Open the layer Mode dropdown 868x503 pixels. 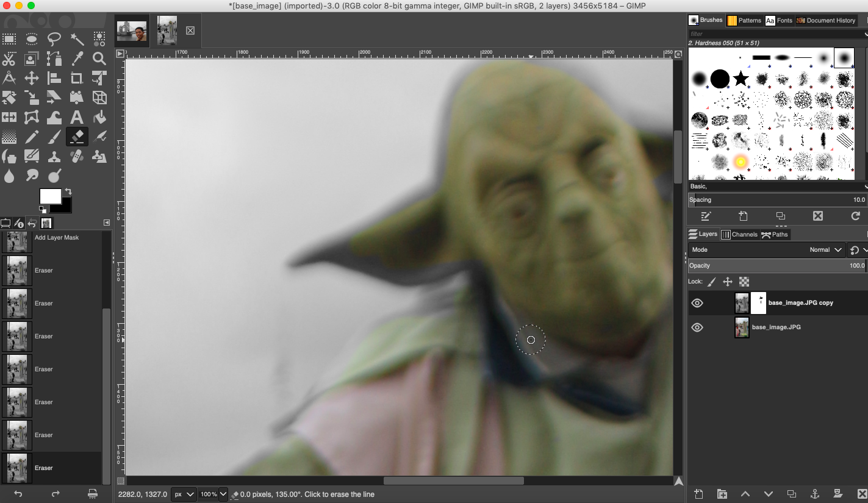pyautogui.click(x=767, y=249)
